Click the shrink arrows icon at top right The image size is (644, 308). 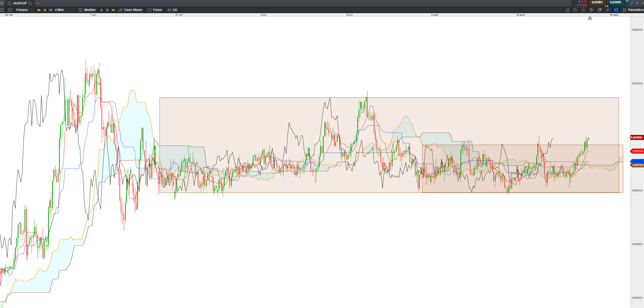pyautogui.click(x=632, y=3)
